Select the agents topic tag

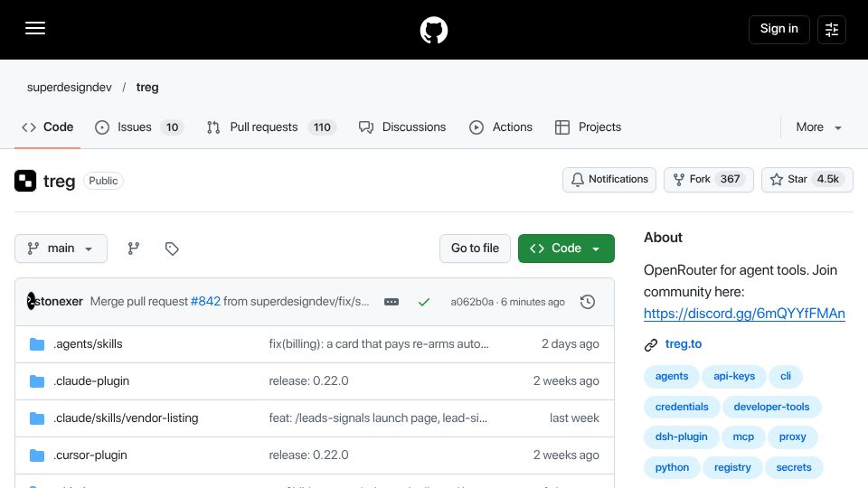coord(672,376)
